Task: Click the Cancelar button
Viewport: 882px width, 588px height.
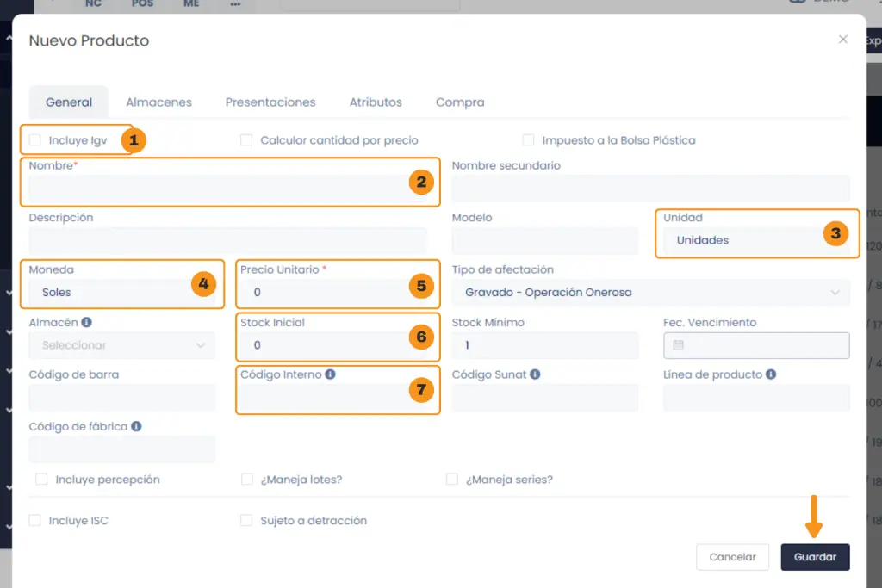Action: [x=732, y=557]
